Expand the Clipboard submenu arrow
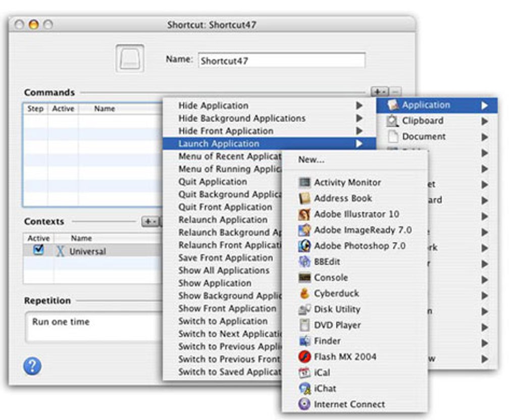515x420 pixels. [485, 121]
